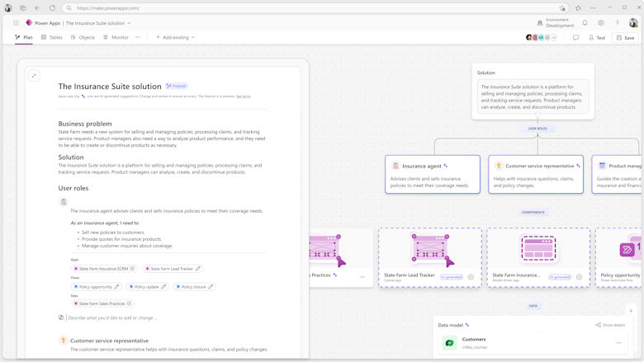This screenshot has height=362, width=644.
Task: Click the help question mark icon
Action: [x=617, y=23]
